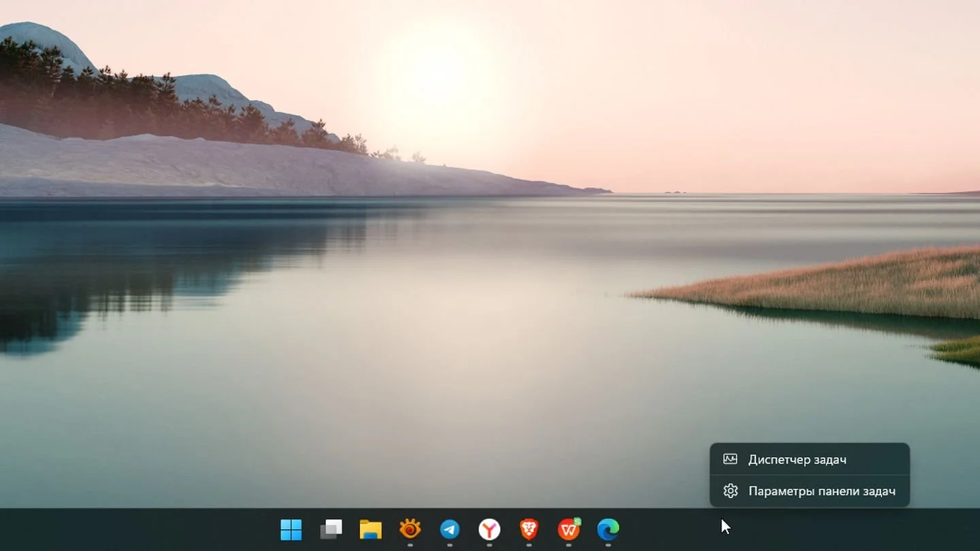Open the Telegram app on taskbar

449,529
